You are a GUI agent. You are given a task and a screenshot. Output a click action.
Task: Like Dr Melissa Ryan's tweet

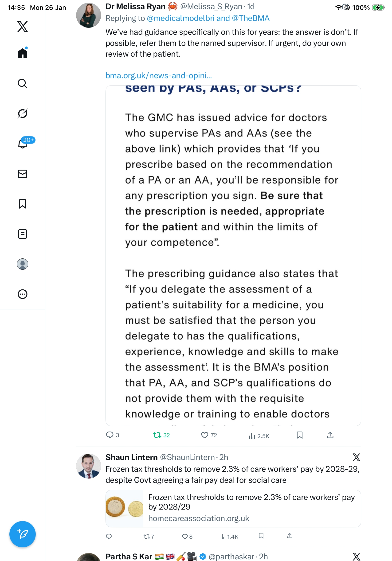coord(204,435)
